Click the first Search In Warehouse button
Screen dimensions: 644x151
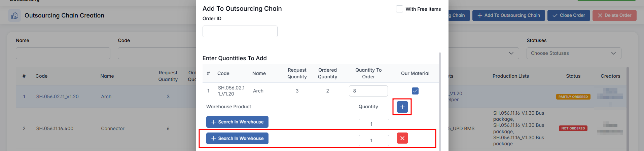(237, 122)
